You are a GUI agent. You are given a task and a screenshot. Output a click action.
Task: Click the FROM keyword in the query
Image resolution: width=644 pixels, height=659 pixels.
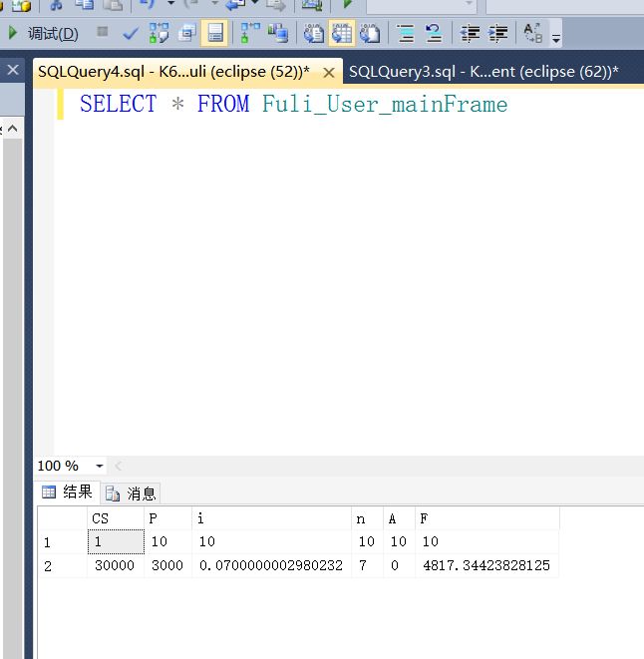pyautogui.click(x=223, y=104)
